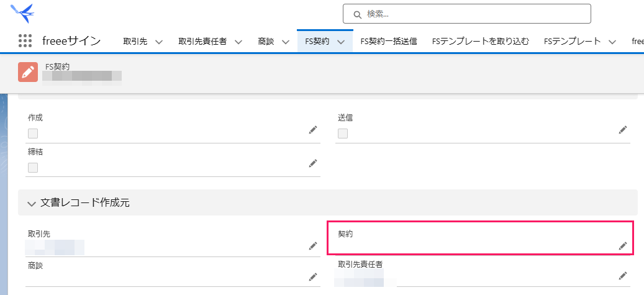Open the FSテンプレート tab dropdown arrow
The width and height of the screenshot is (644, 295).
pos(612,42)
